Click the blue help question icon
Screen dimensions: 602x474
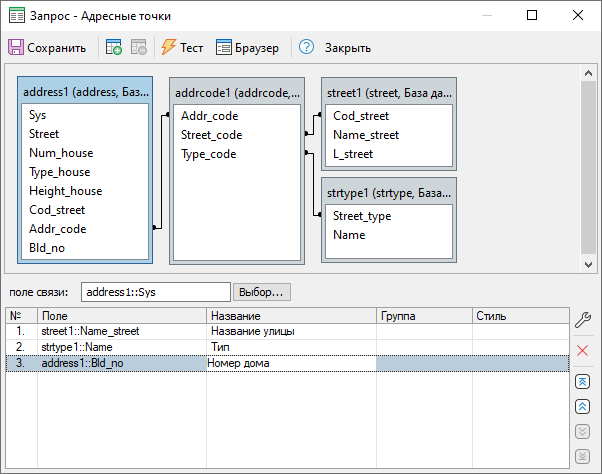306,48
